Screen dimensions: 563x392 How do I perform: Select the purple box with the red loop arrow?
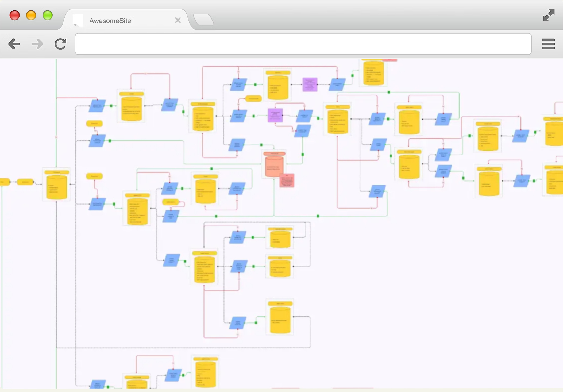[x=275, y=115]
